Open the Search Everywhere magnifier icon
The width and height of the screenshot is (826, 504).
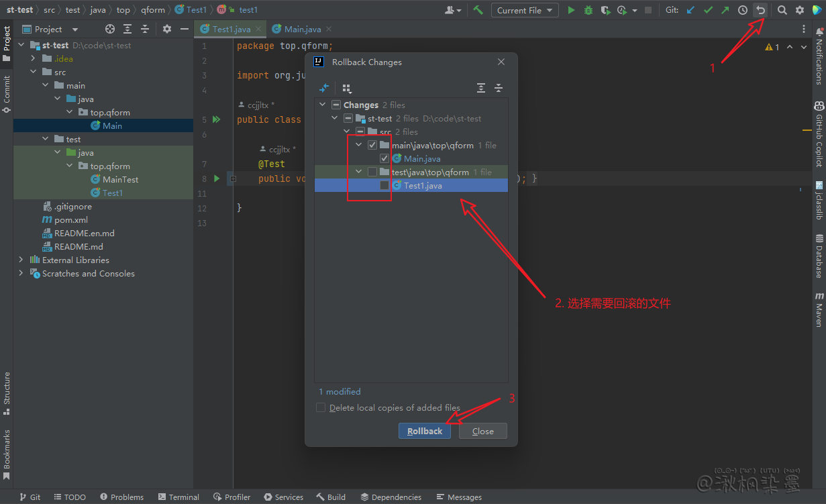coord(782,10)
